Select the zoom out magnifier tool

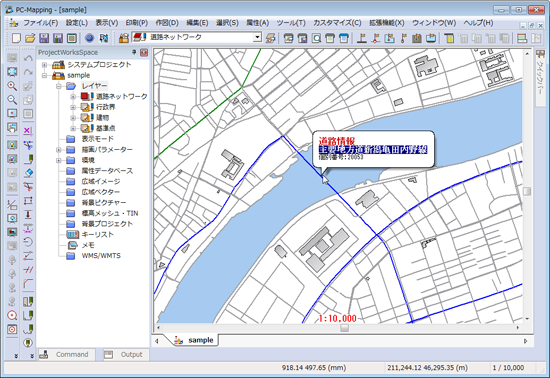(12, 100)
